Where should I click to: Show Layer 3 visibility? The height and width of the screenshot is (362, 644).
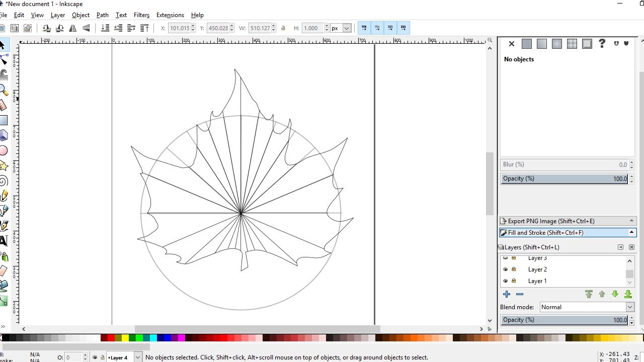(x=505, y=258)
